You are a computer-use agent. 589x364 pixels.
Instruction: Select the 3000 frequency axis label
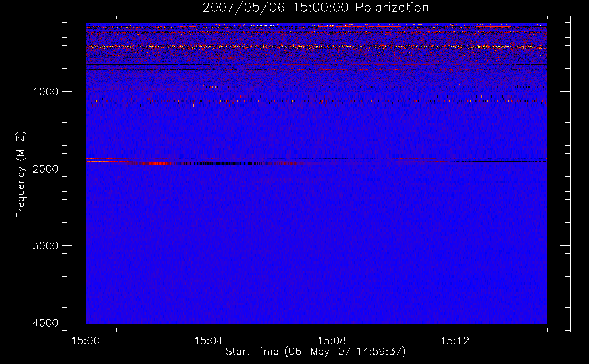coord(46,246)
